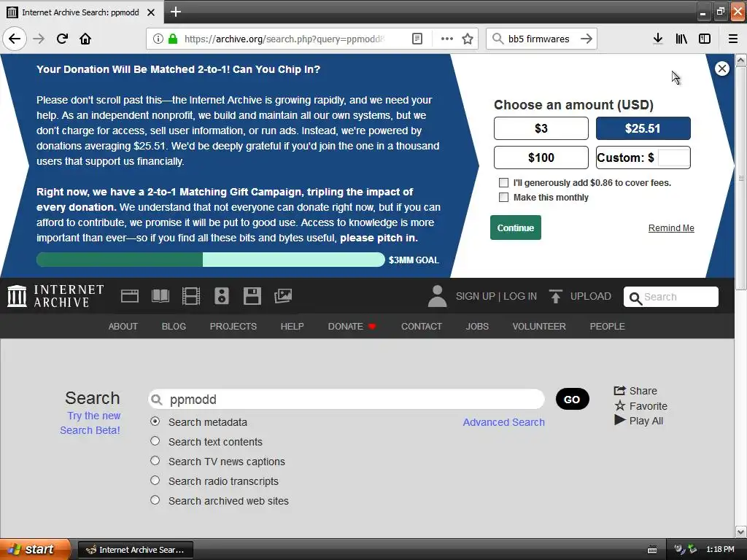Open the browser library icon
Viewport: 747px width, 560px height.
(x=681, y=39)
